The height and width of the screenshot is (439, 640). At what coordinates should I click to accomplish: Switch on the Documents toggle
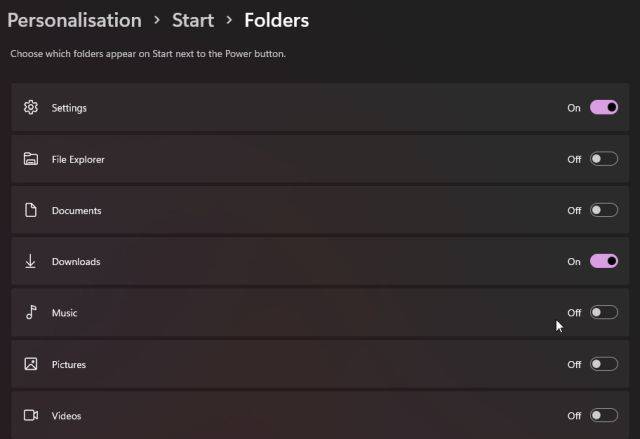pos(603,210)
